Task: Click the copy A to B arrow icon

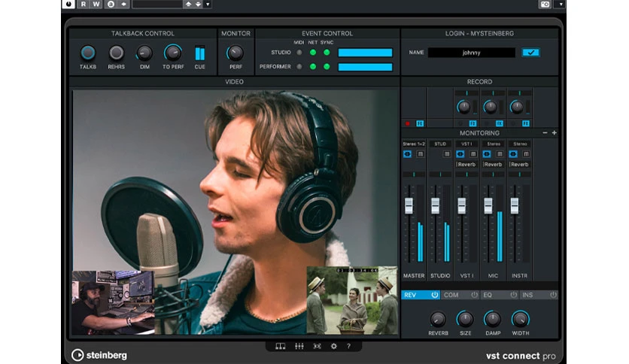Action: point(123,4)
